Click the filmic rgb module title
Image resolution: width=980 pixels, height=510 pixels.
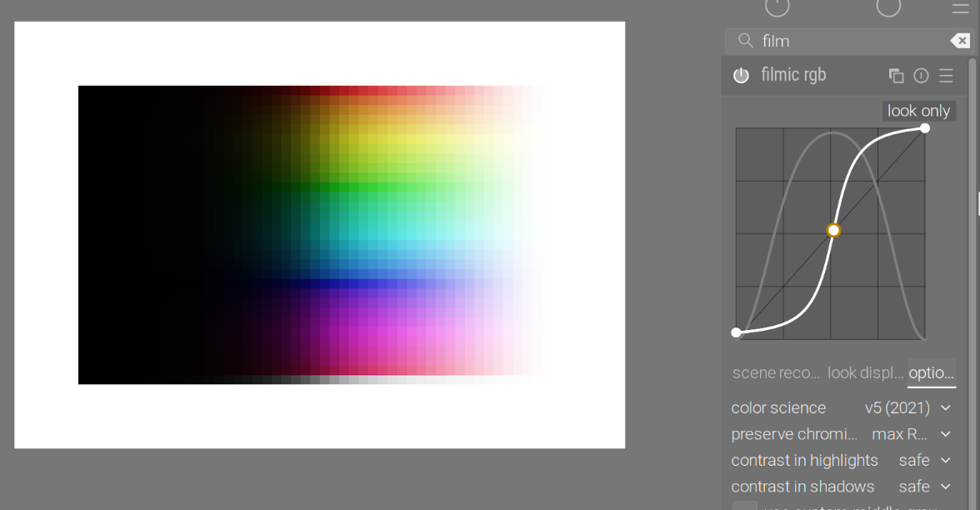[x=793, y=75]
